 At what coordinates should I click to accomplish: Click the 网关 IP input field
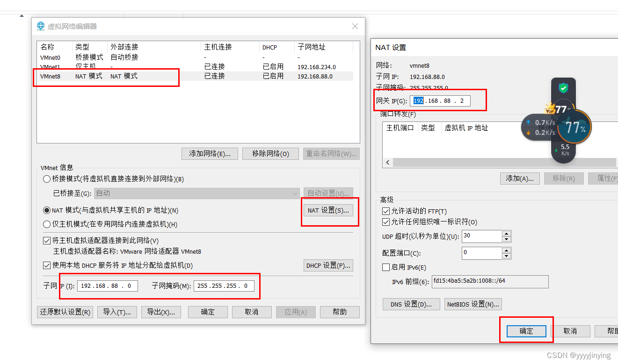point(440,101)
